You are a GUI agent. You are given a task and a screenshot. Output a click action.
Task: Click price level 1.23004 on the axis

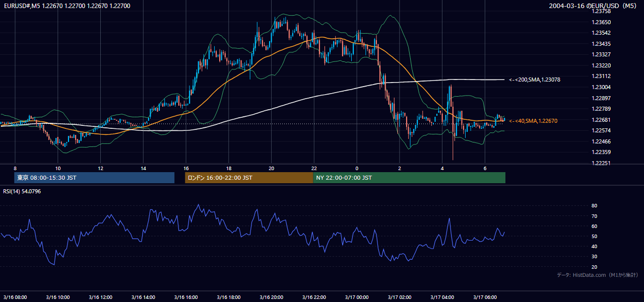[x=601, y=87]
